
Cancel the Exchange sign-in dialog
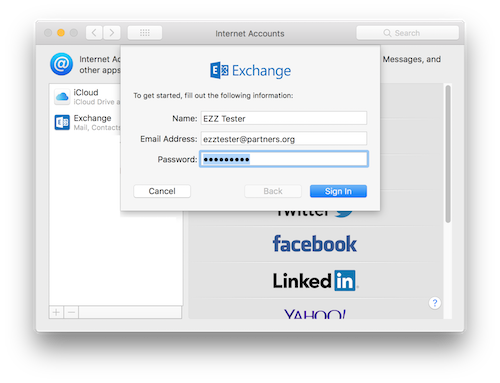pyautogui.click(x=162, y=191)
